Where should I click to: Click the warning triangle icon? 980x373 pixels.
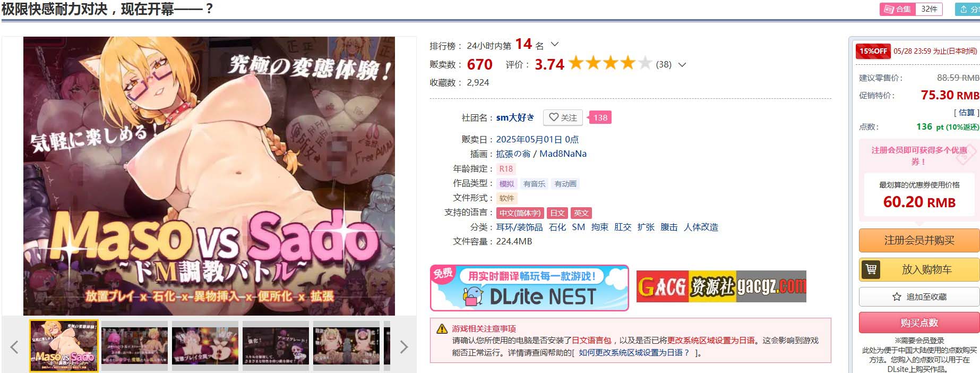tap(442, 329)
